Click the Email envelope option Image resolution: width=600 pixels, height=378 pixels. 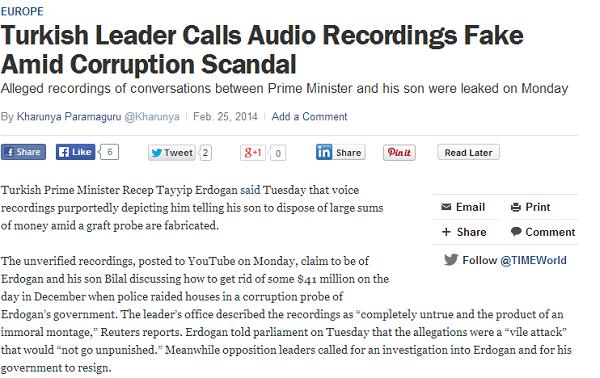(x=463, y=207)
